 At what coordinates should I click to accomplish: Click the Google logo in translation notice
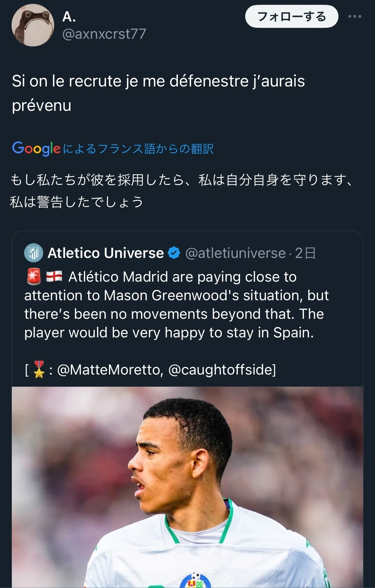tap(36, 149)
